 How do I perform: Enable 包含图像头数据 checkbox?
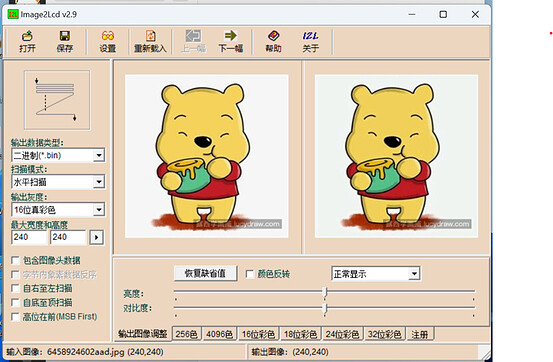[x=15, y=260]
